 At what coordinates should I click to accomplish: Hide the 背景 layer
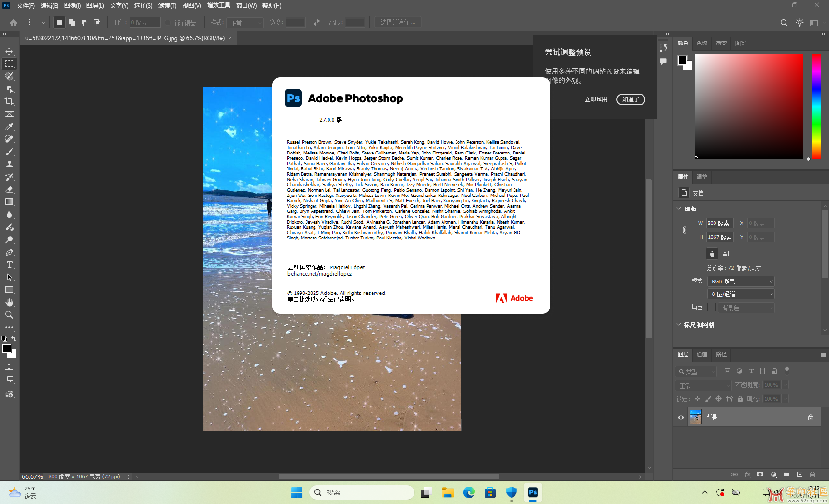pos(681,417)
